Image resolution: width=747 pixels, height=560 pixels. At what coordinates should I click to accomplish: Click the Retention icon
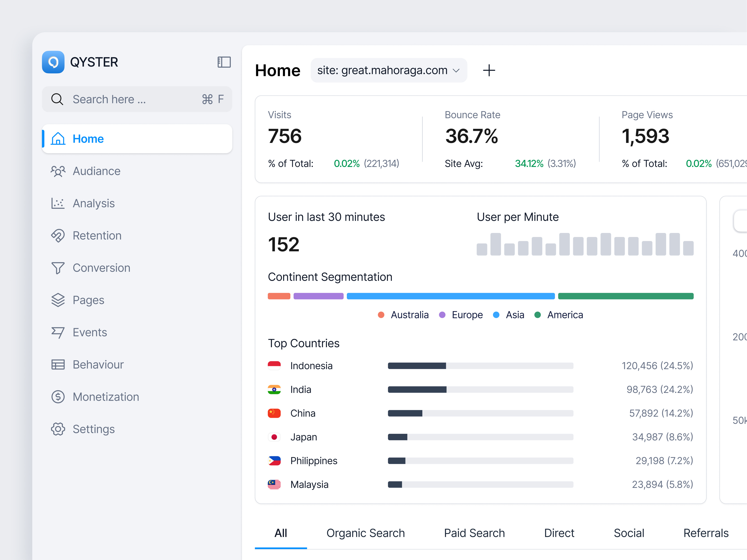[58, 236]
